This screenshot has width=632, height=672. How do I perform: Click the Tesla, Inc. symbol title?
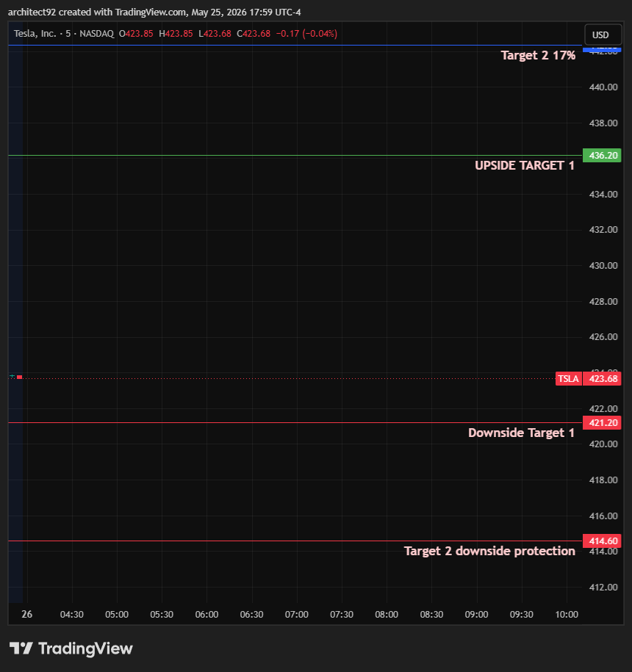35,34
